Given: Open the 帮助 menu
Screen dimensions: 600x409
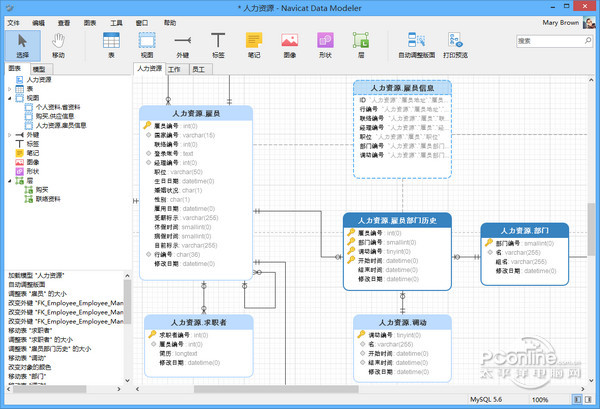Looking at the screenshot, I should tap(170, 23).
